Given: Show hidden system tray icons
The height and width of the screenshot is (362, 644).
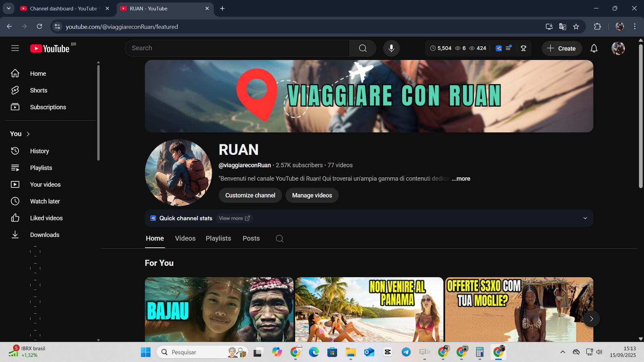Looking at the screenshot, I should (563, 352).
